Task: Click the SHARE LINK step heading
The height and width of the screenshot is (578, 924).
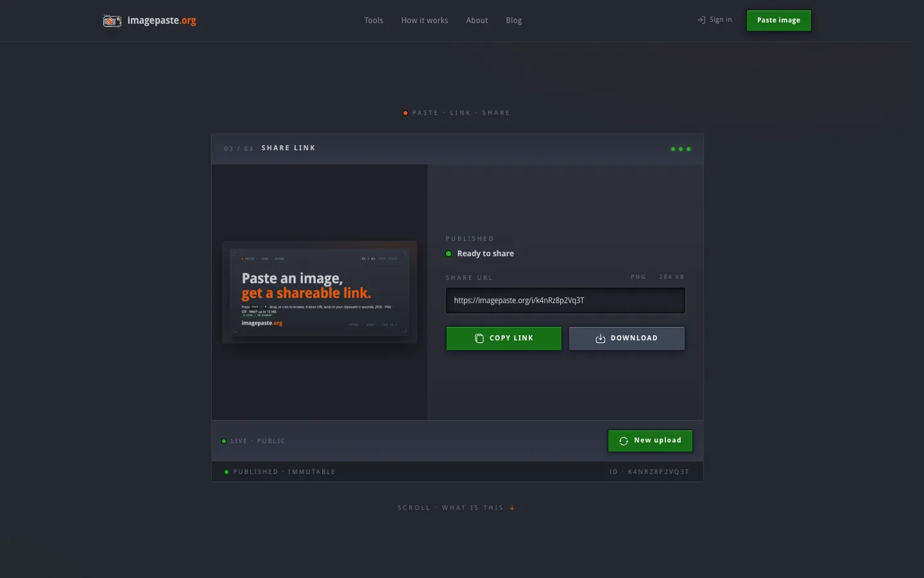Action: (x=289, y=148)
